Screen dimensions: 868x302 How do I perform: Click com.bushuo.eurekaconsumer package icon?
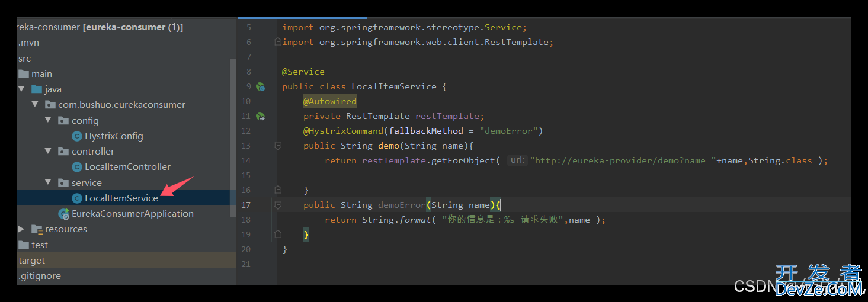[50, 105]
